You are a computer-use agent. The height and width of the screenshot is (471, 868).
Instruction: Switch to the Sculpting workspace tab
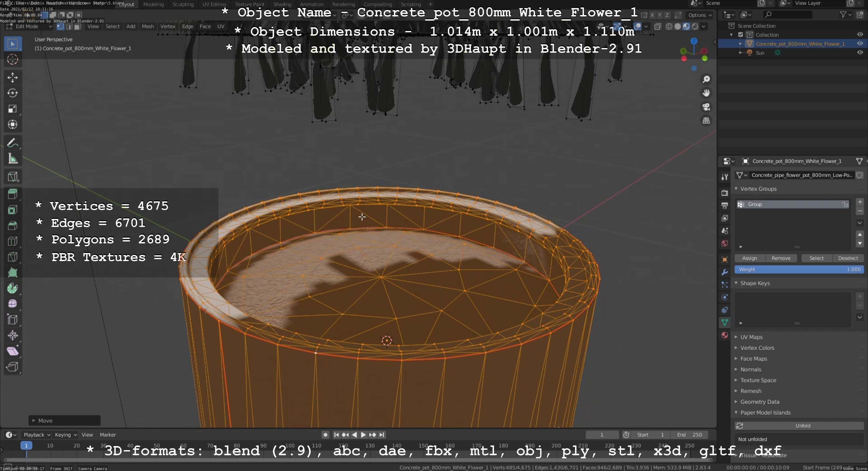coord(183,4)
